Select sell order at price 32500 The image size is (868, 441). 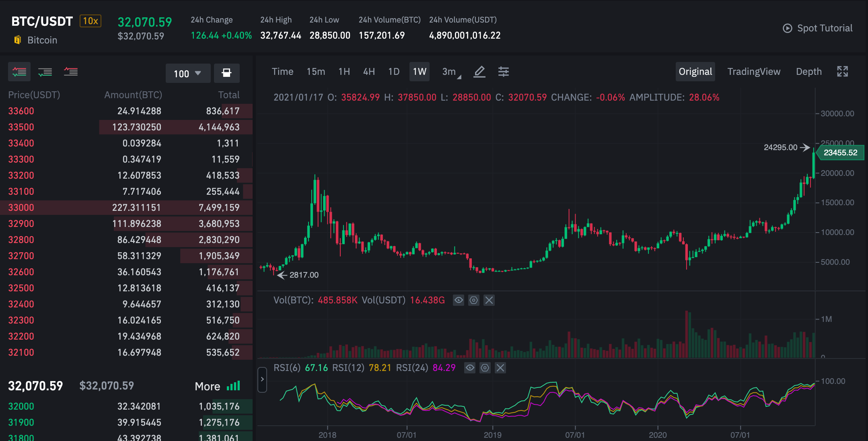point(126,288)
